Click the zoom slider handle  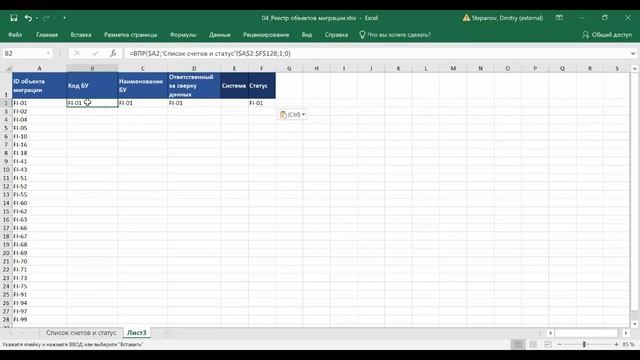[x=584, y=344]
